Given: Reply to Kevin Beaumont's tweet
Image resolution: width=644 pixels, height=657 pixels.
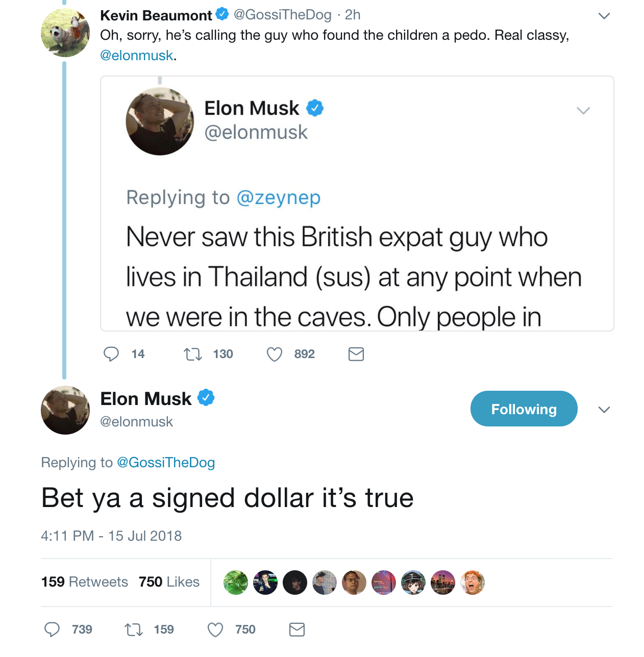Looking at the screenshot, I should (x=111, y=354).
